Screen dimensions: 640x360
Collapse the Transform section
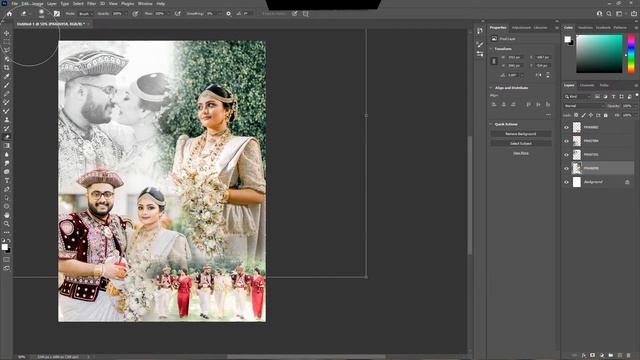tap(491, 49)
